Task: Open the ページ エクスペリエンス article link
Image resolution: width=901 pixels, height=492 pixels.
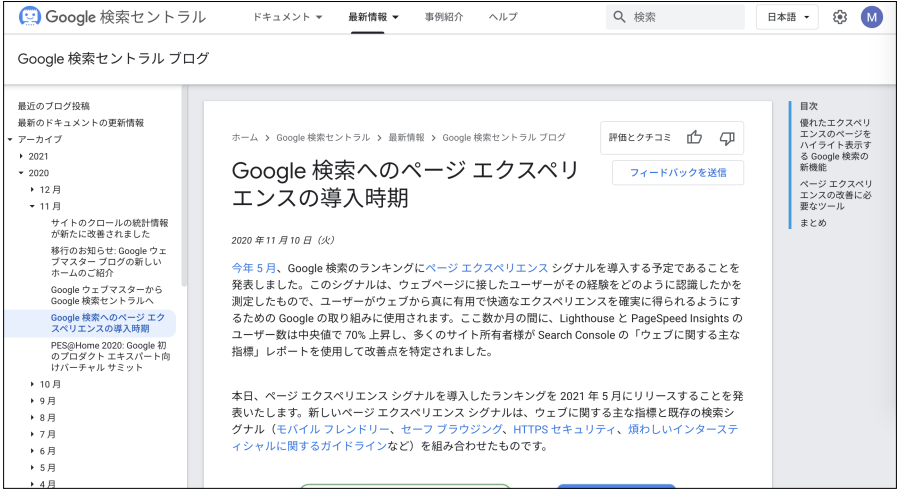Action: tap(486, 268)
